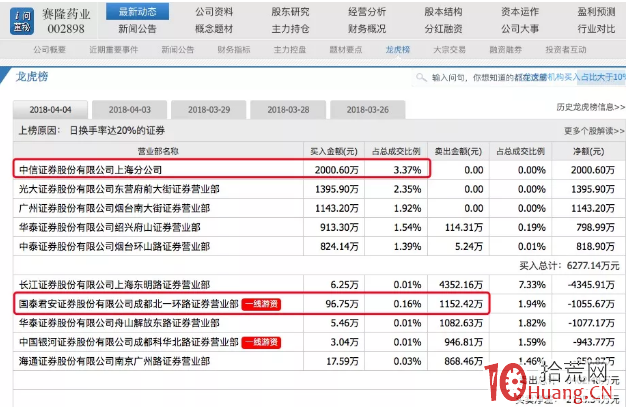Click 华泰证券舟山解放东路证券营业部 row name

(119, 323)
